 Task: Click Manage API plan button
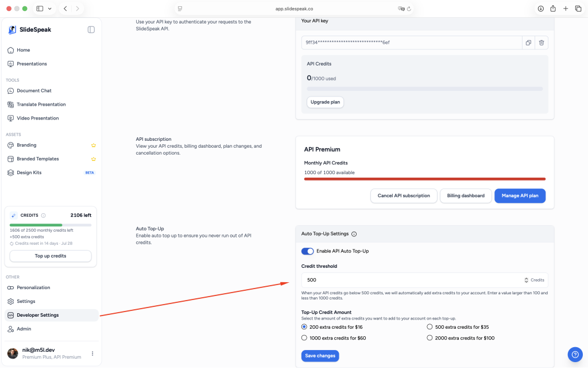(x=520, y=196)
